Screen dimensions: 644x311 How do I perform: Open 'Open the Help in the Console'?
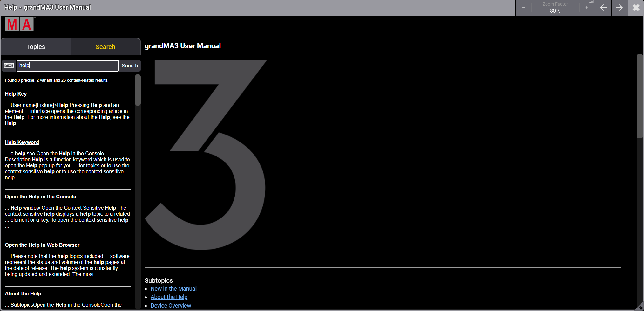tap(40, 197)
